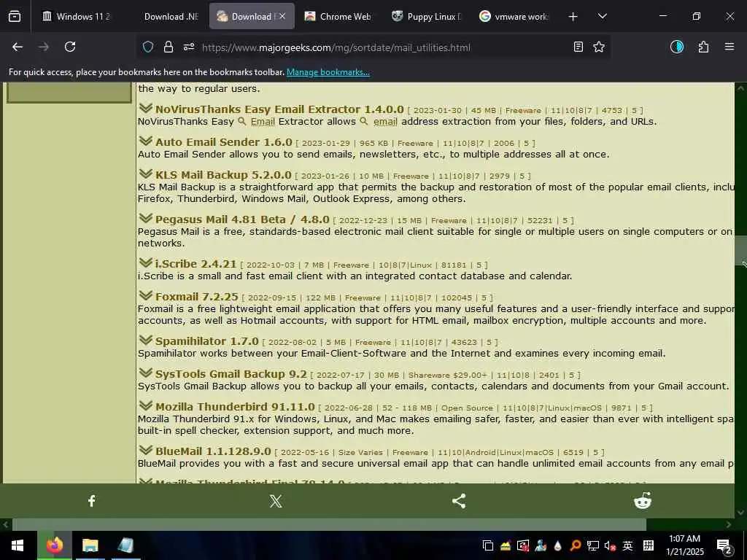The height and width of the screenshot is (560, 747).
Task: Open SysTools Gmail Backup 9.2 link
Action: click(x=231, y=374)
